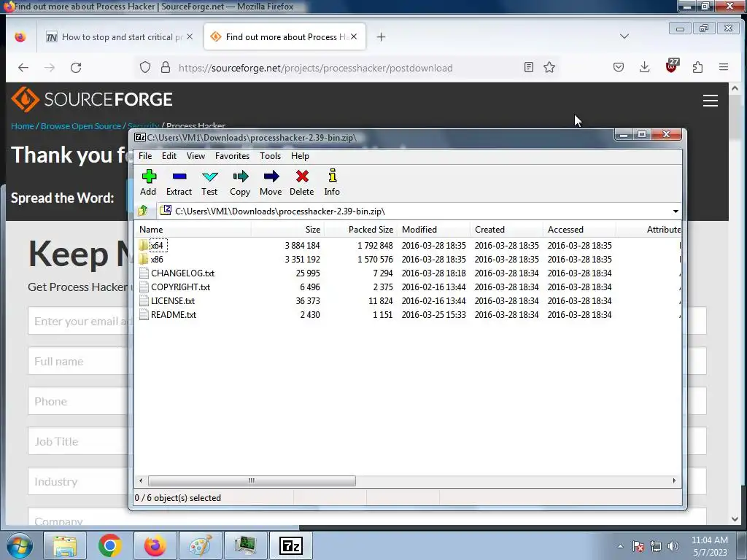The width and height of the screenshot is (747, 560).
Task: Click the 7-Zip address path field
Action: point(413,211)
